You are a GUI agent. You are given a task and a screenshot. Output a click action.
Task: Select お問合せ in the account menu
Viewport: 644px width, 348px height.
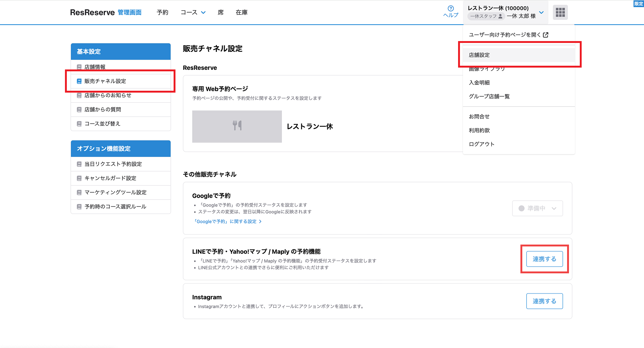(519, 116)
